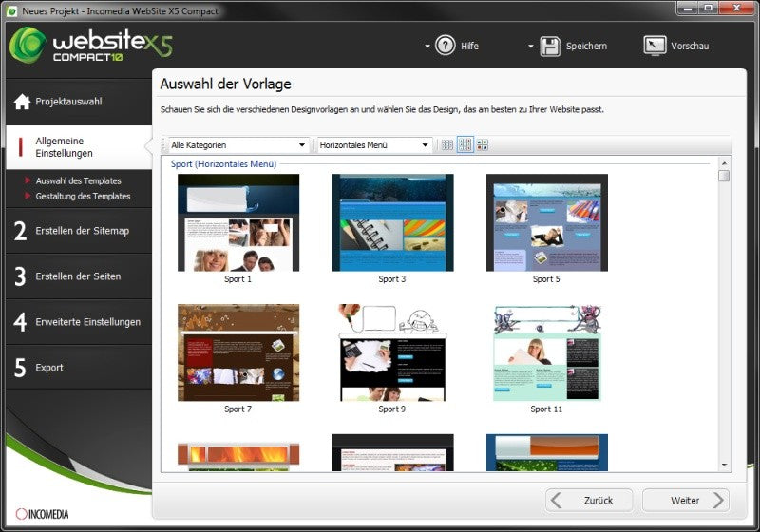Viewport: 760px width, 532px height.
Task: Select the Sport 3 template thumbnail
Action: [392, 223]
